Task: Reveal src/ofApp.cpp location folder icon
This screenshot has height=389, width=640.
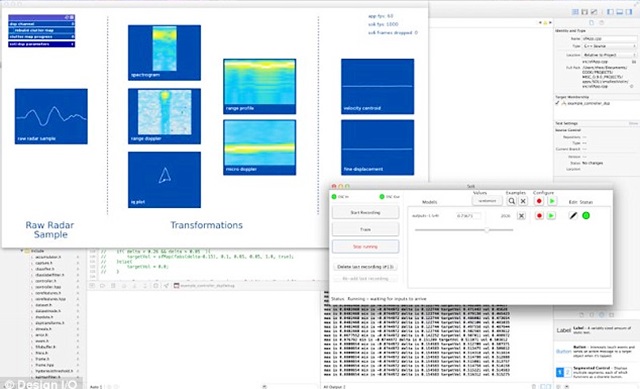Action: (634, 62)
